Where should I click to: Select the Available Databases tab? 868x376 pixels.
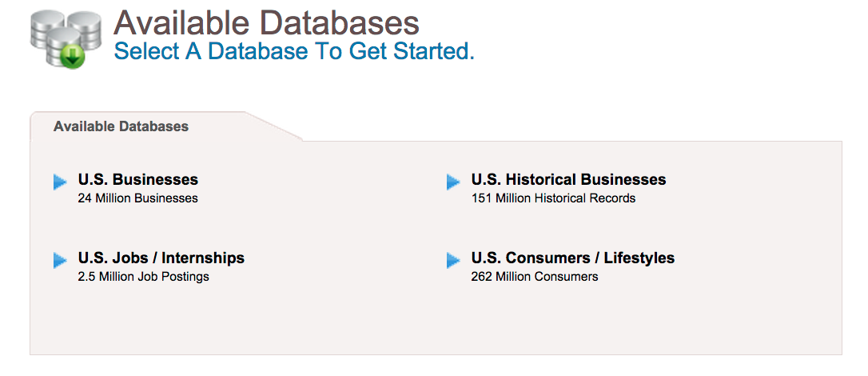121,127
